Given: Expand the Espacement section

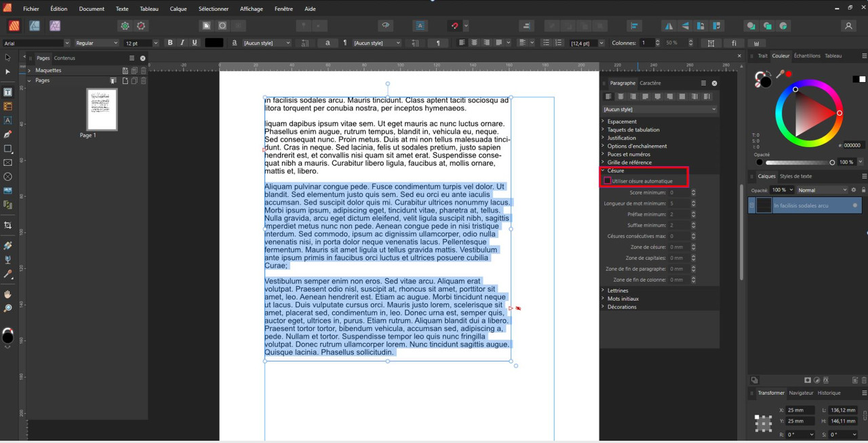Looking at the screenshot, I should [621, 121].
